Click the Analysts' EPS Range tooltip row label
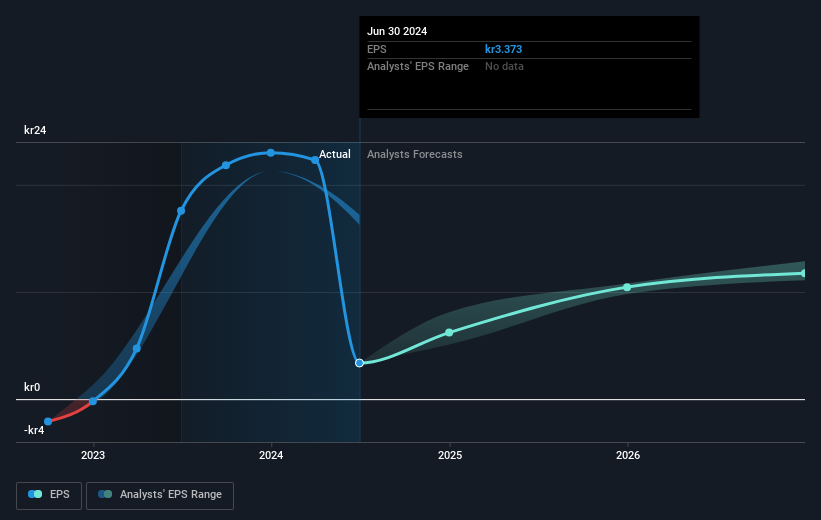 [x=418, y=67]
